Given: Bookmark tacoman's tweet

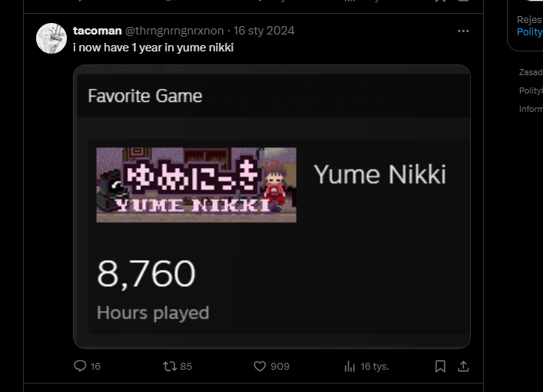Looking at the screenshot, I should (x=440, y=367).
